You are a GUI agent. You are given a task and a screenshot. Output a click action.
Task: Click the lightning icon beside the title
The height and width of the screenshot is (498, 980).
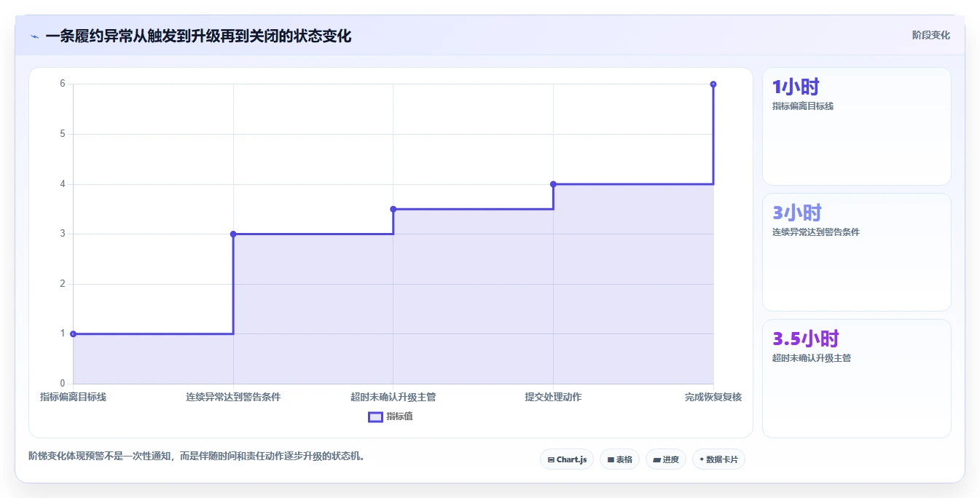click(x=34, y=36)
